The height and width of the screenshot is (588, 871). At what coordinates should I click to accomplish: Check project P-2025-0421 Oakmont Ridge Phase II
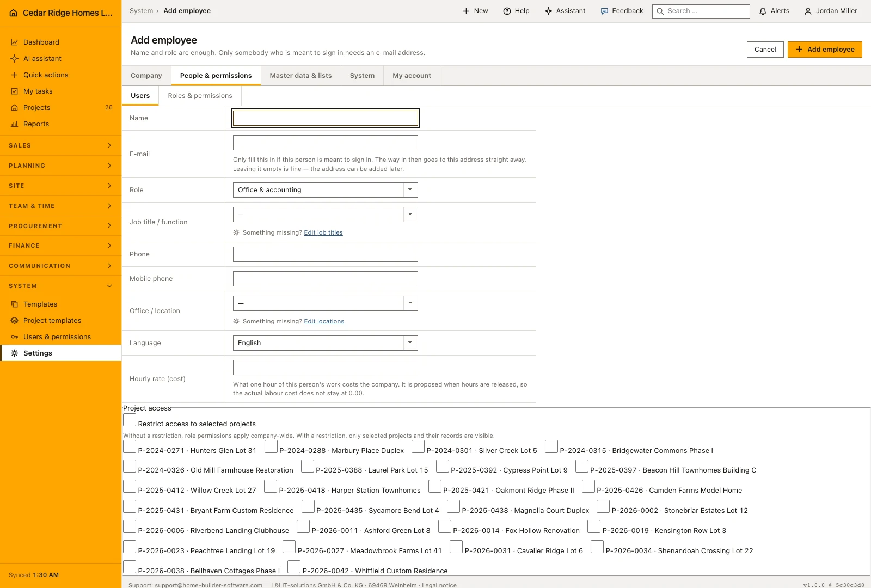pos(435,486)
